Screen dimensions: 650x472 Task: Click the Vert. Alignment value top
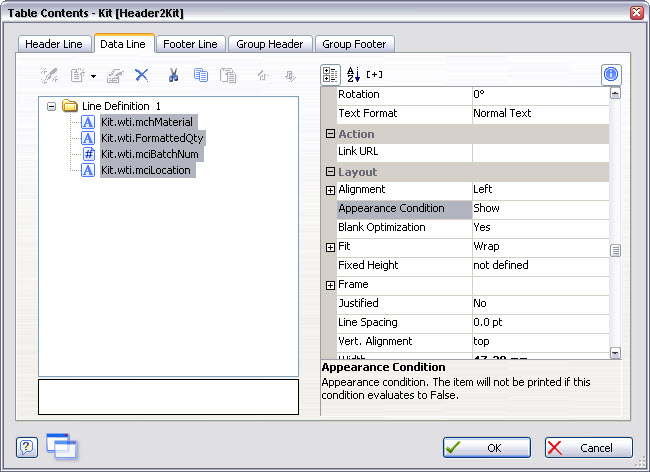point(541,342)
